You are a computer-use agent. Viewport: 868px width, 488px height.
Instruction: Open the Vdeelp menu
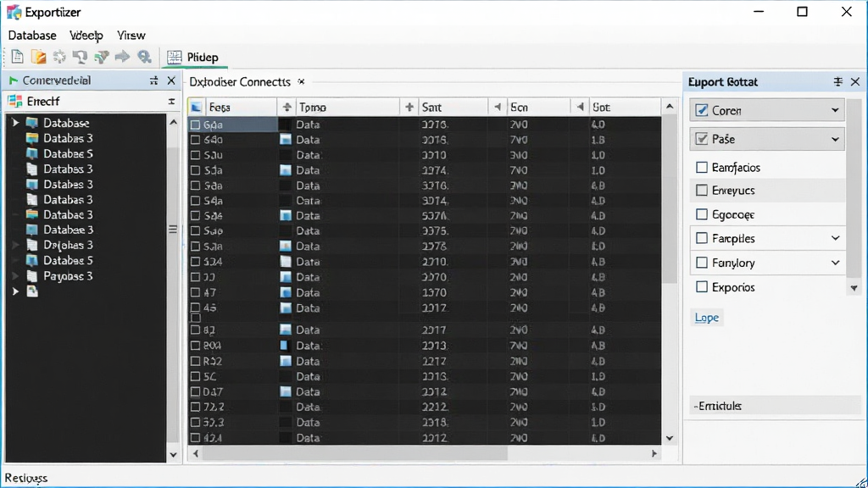coord(86,36)
